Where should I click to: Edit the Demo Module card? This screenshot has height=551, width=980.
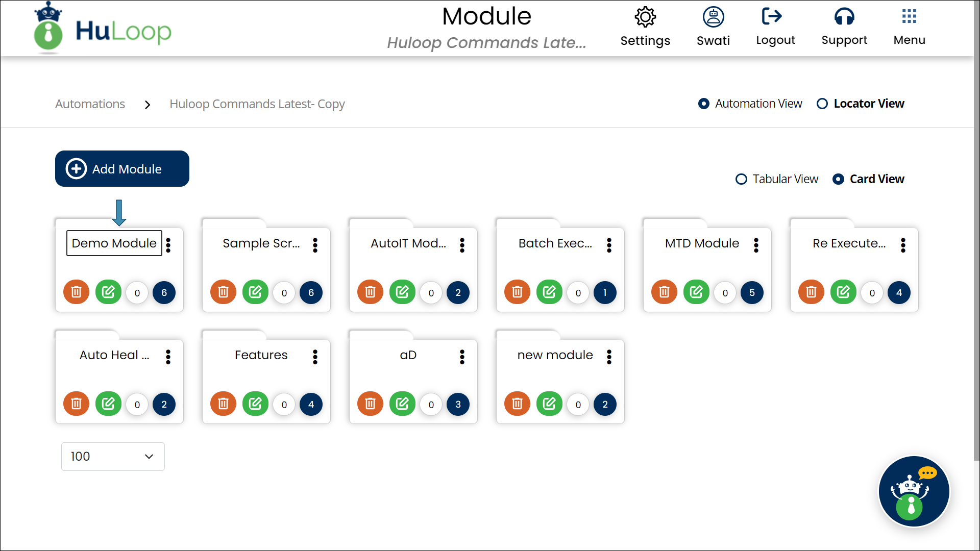[108, 292]
